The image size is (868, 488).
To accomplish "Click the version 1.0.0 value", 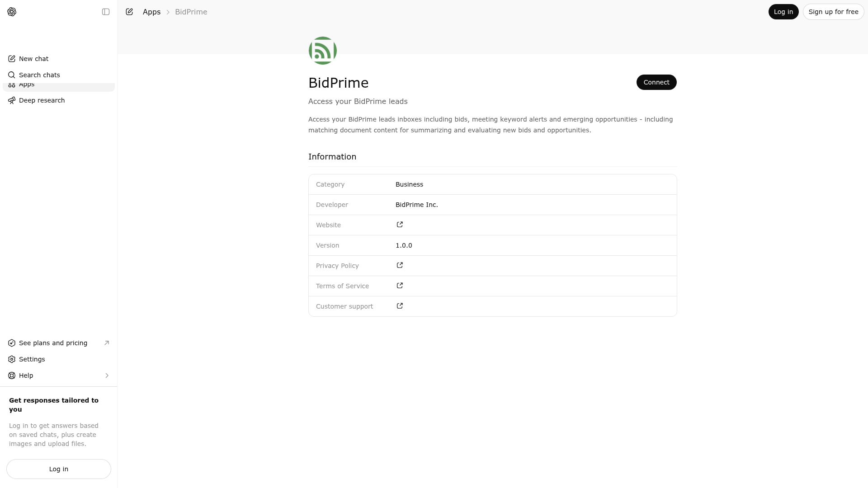I will [x=404, y=245].
